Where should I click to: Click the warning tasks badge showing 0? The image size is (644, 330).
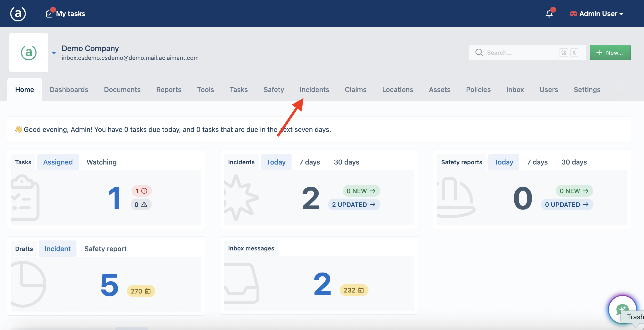pos(141,204)
